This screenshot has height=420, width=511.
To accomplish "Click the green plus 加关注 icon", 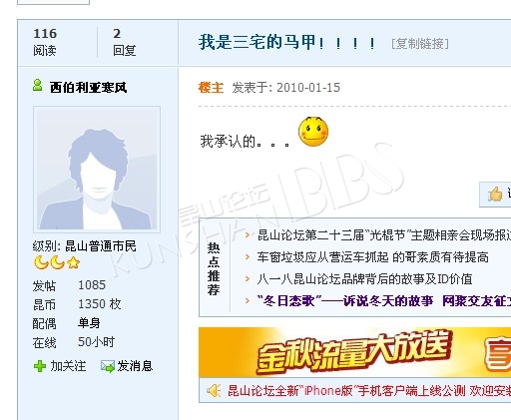I will tap(40, 366).
